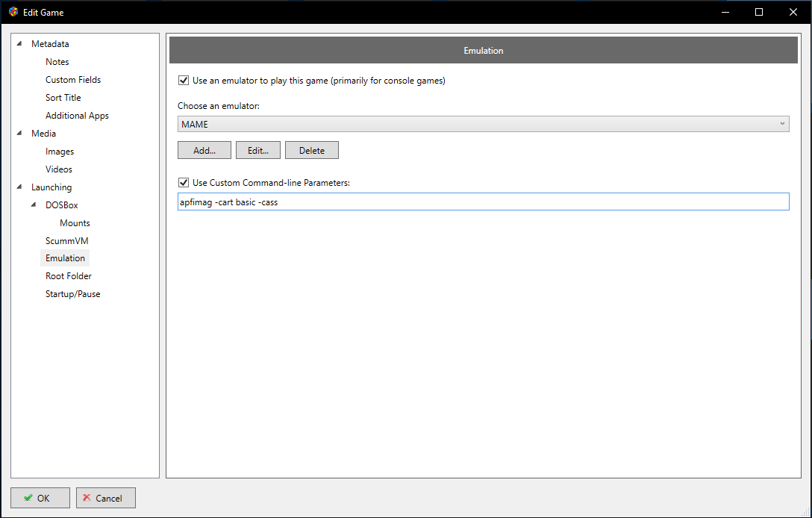The width and height of the screenshot is (812, 518).
Task: Uncheck Use an emulator to play this game
Action: [x=184, y=81]
